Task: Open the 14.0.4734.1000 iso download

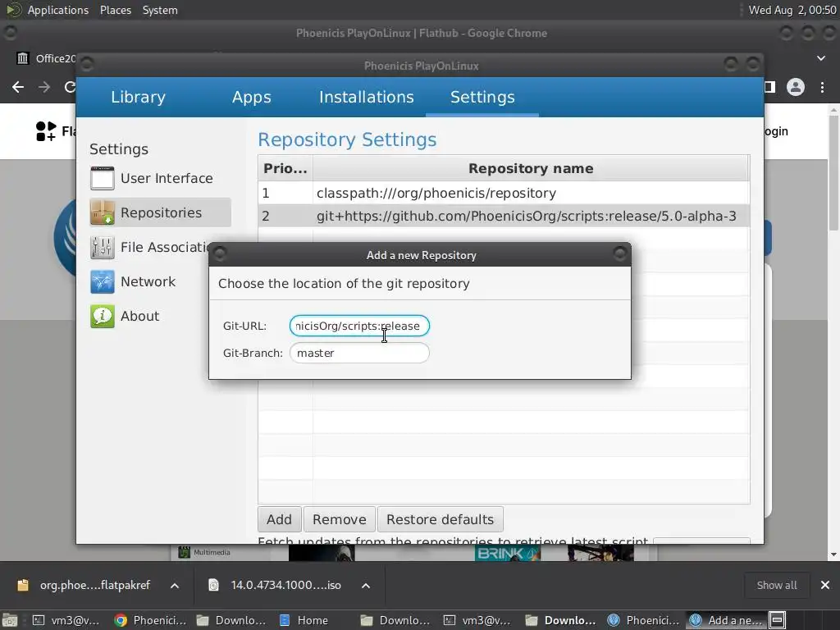Action: [x=276, y=585]
